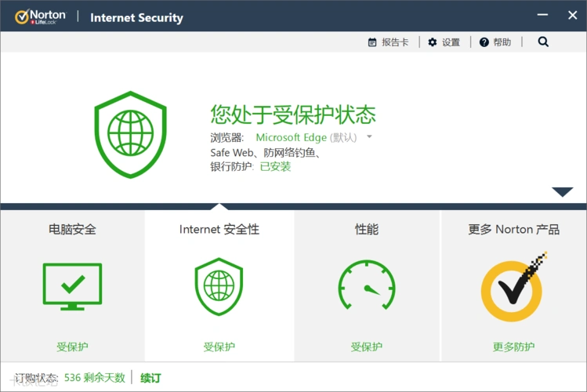
Task: Click the large green globe shield icon
Action: click(x=130, y=135)
